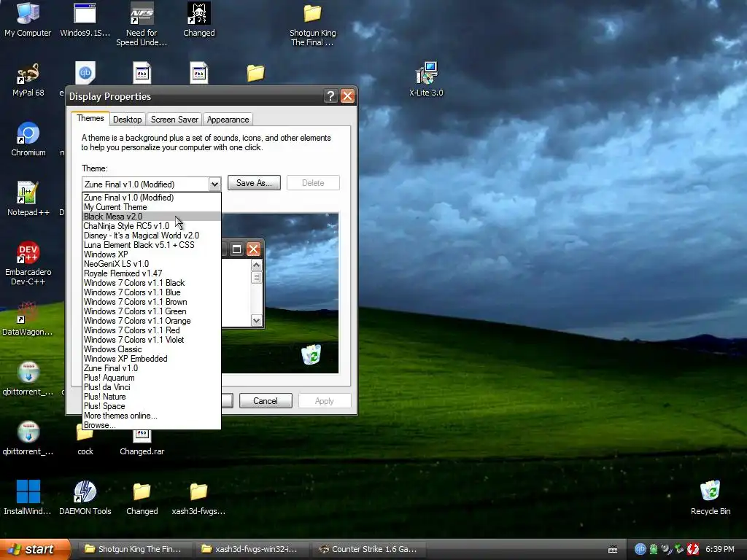747x560 pixels.
Task: Select Windows 7 Colors v1.1 Orange
Action: point(152,321)
